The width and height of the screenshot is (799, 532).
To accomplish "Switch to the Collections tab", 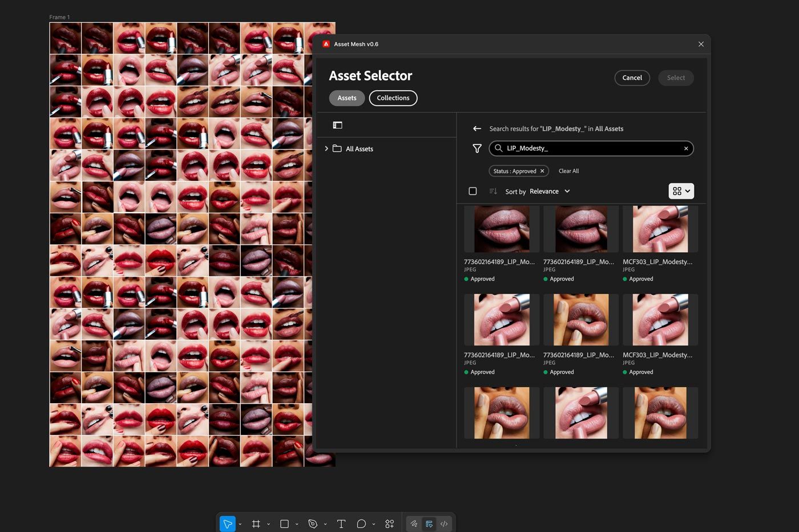I will [393, 98].
